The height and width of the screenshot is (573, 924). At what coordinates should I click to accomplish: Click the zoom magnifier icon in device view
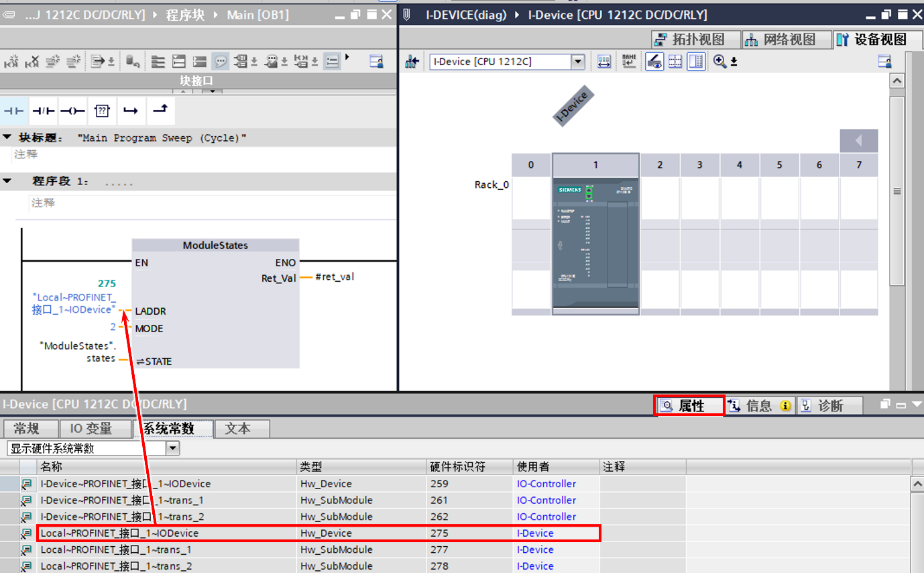(720, 62)
